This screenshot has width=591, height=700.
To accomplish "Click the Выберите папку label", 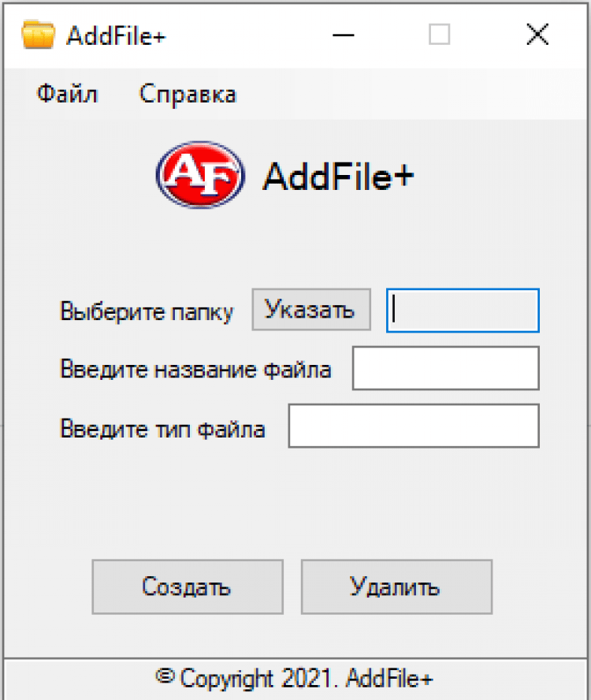I will (147, 312).
